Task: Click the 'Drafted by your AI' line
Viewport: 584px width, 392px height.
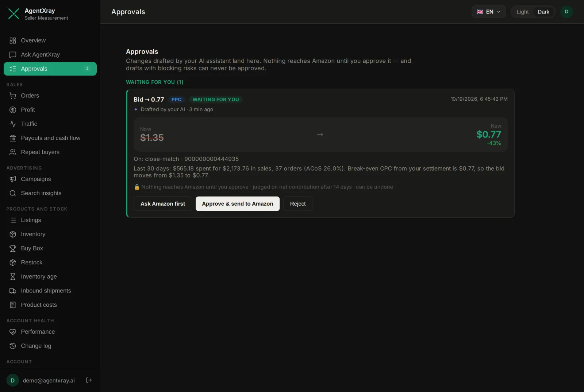Action: tap(174, 109)
